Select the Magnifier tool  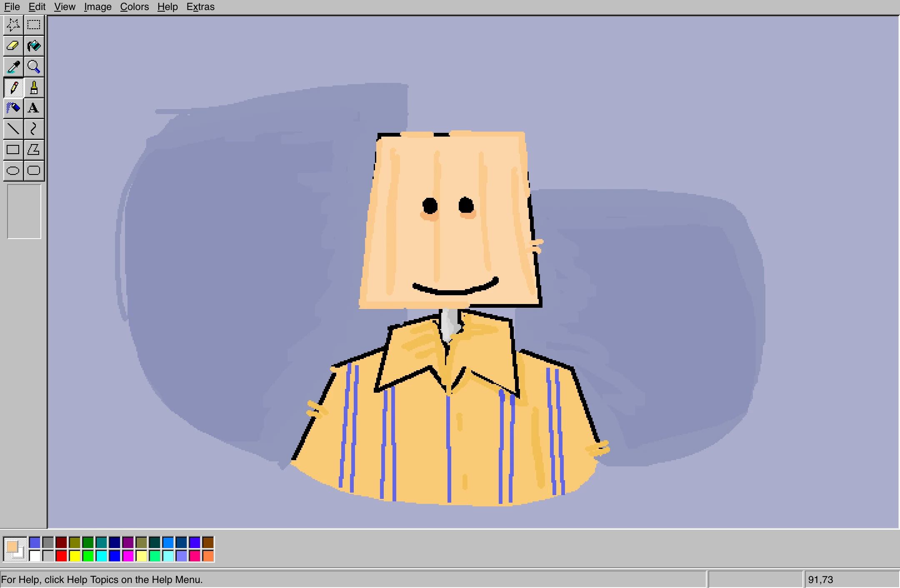pyautogui.click(x=34, y=67)
